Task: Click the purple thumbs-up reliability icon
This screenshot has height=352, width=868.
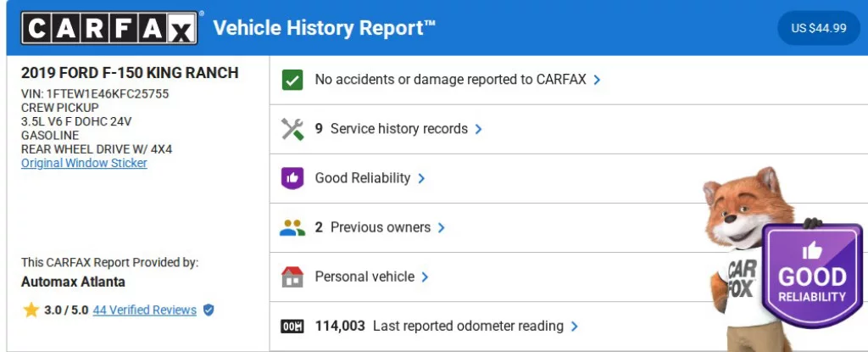Action: pos(292,178)
